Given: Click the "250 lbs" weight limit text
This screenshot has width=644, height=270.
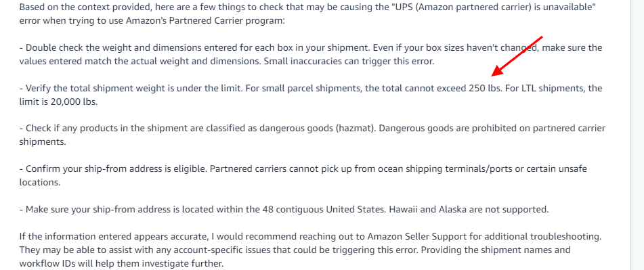Looking at the screenshot, I should [x=485, y=88].
